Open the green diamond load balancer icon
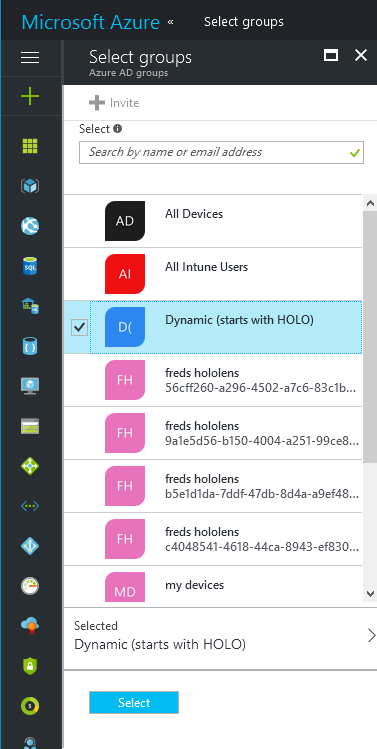The height and width of the screenshot is (749, 377). click(x=30, y=466)
